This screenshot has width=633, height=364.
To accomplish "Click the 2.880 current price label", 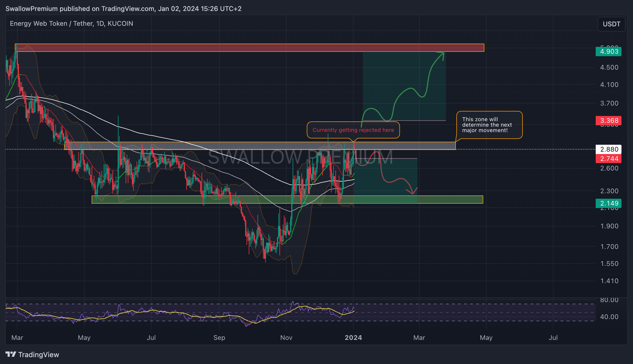I will [609, 149].
